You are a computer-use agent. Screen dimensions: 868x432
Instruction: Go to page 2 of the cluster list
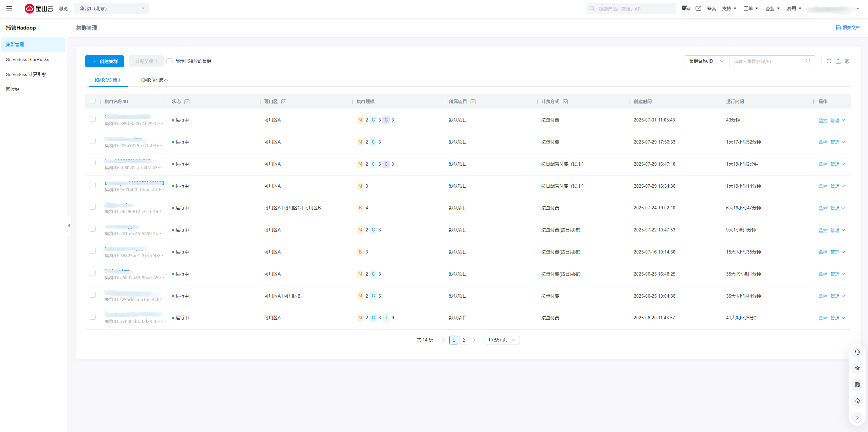[464, 340]
